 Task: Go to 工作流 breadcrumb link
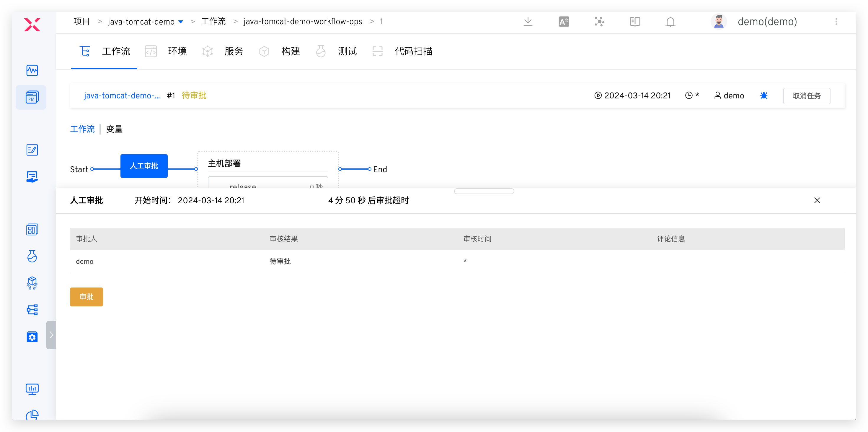tap(213, 21)
